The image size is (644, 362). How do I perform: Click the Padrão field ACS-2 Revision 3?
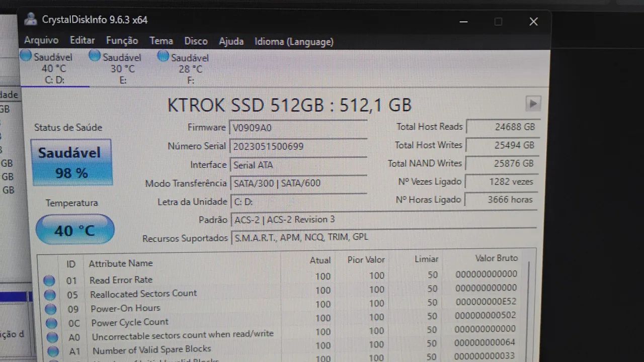pos(383,220)
